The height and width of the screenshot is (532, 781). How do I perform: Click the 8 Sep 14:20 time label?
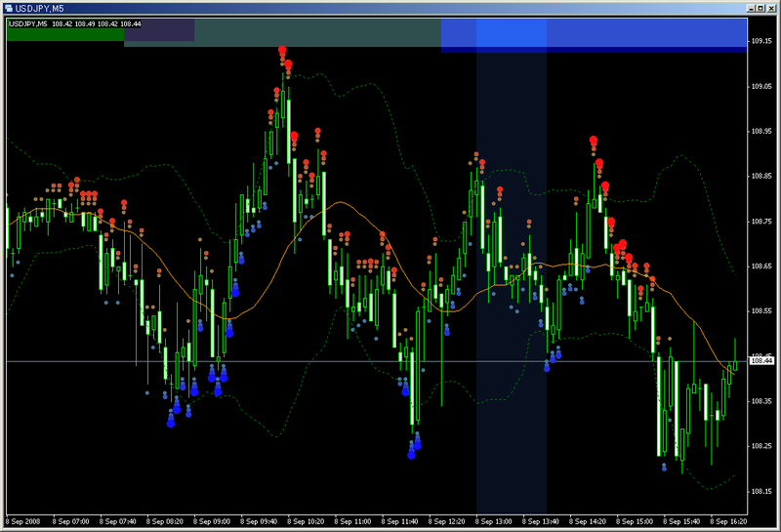588,521
